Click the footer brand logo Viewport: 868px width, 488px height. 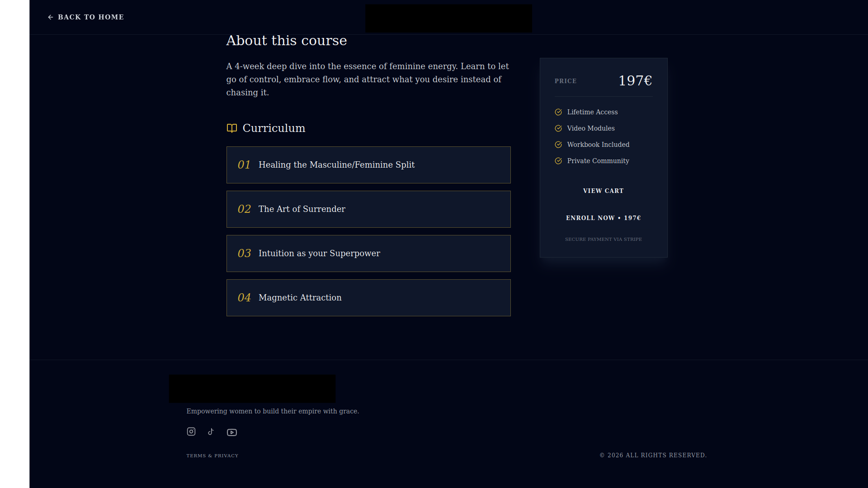point(252,389)
